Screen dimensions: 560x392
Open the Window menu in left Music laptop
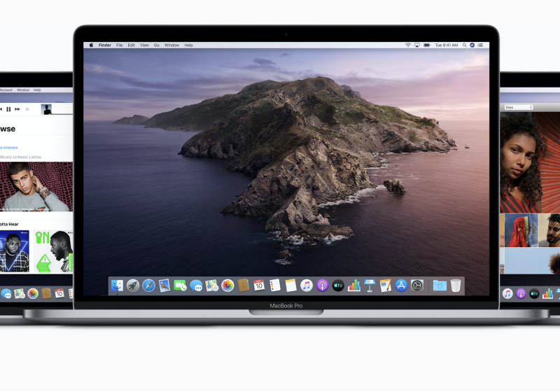[23, 90]
